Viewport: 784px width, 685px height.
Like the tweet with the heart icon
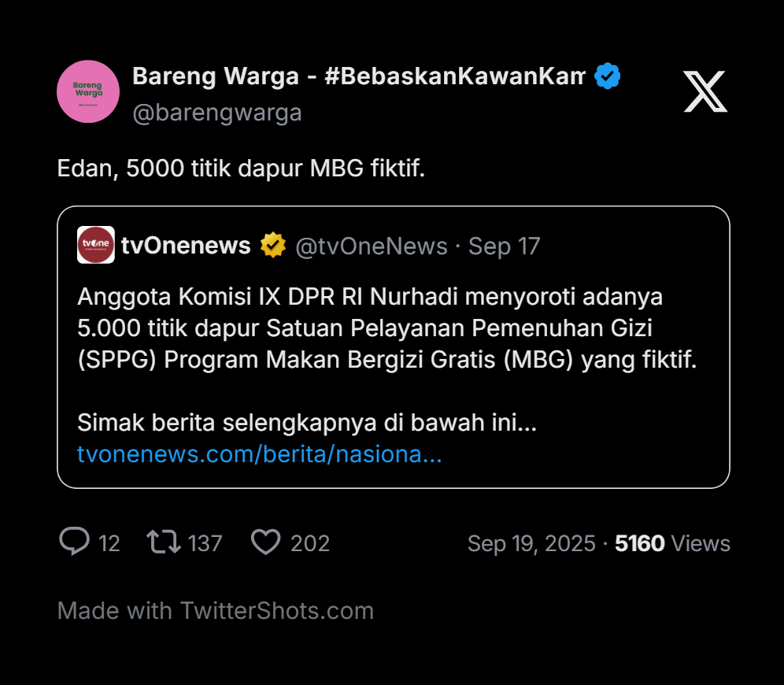(265, 542)
